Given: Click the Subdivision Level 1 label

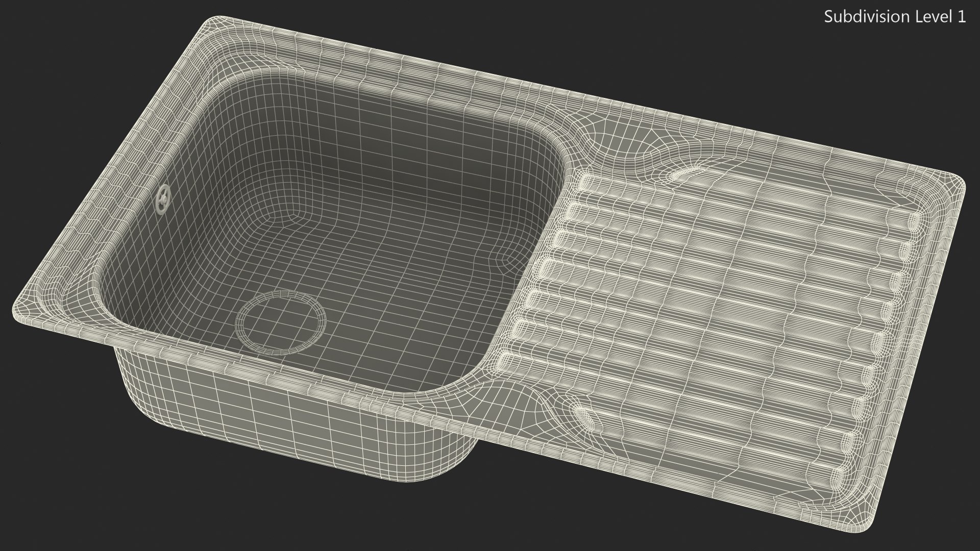Looking at the screenshot, I should 895,17.
